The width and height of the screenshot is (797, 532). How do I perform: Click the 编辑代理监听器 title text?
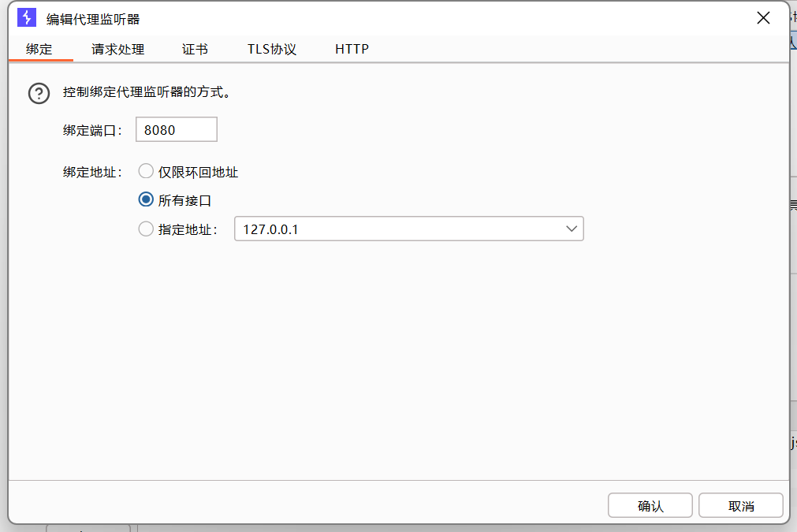[x=93, y=19]
